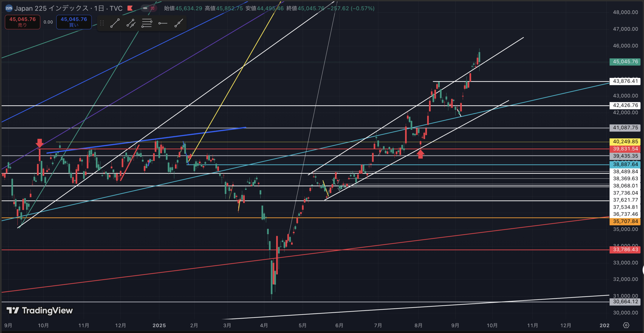Select the trend line drawing tool

click(x=115, y=23)
